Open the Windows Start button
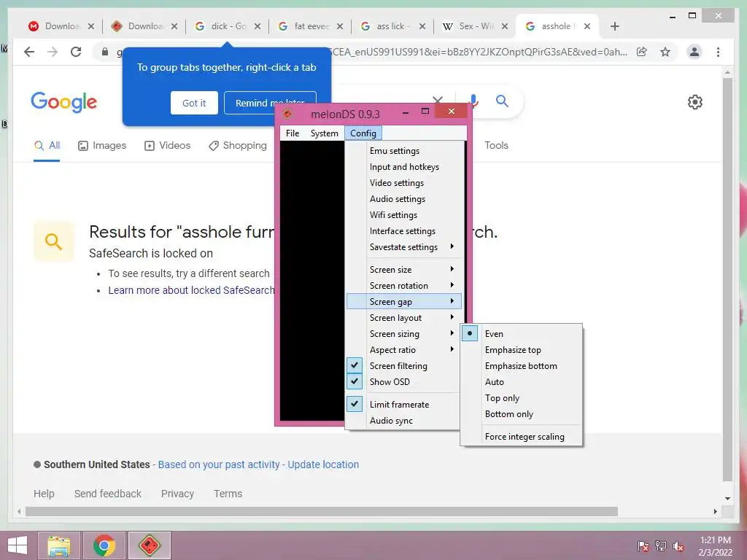Image resolution: width=747 pixels, height=560 pixels. tap(18, 545)
